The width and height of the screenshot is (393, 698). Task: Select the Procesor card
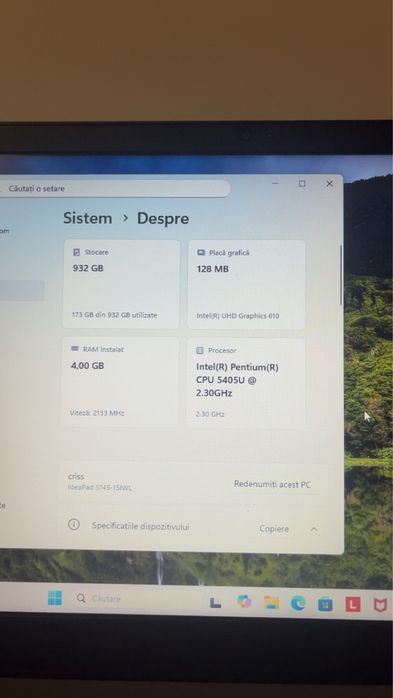[x=246, y=383]
